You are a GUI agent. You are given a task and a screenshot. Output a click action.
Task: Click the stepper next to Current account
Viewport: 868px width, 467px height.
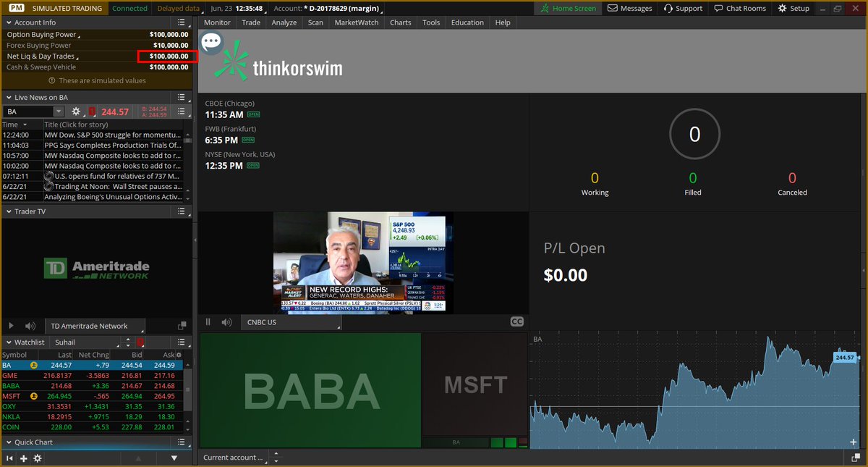pos(275,458)
